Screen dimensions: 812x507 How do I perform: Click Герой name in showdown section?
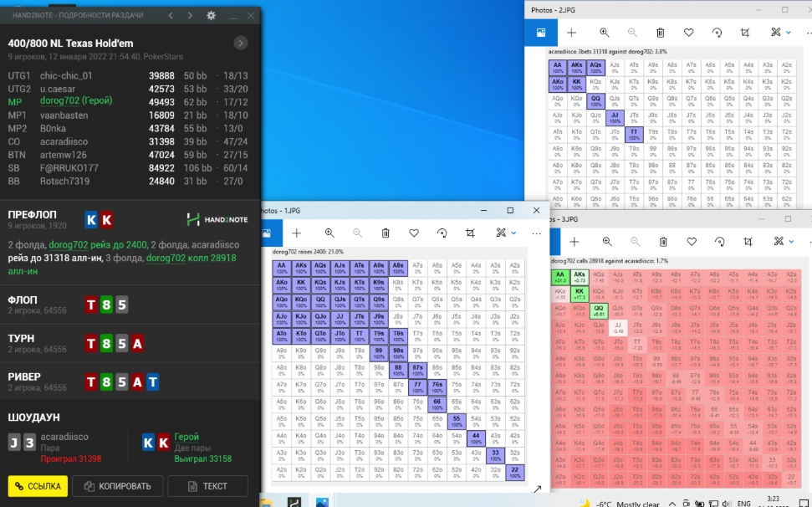(186, 437)
